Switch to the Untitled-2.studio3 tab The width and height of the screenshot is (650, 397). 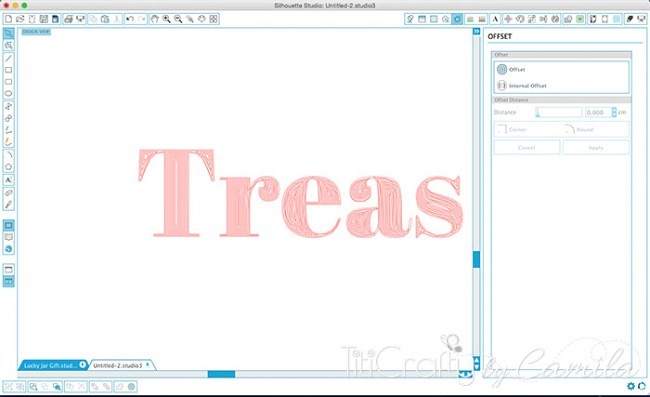[117, 366]
